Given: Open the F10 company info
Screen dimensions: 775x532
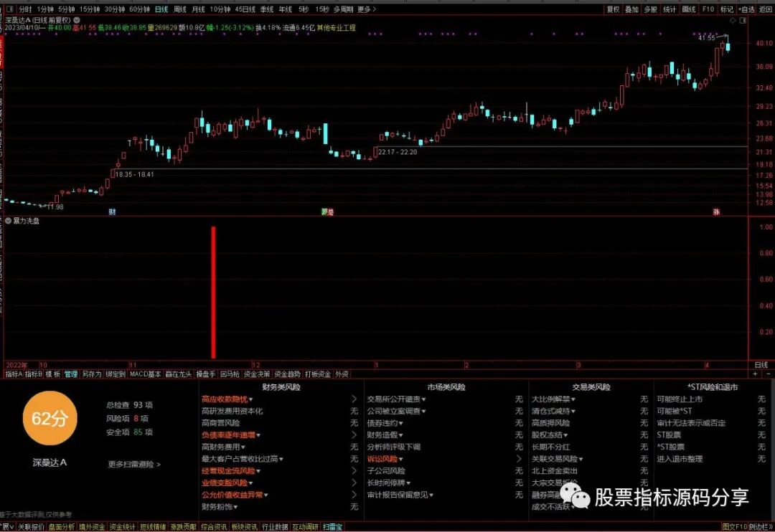Looking at the screenshot, I should (x=708, y=9).
